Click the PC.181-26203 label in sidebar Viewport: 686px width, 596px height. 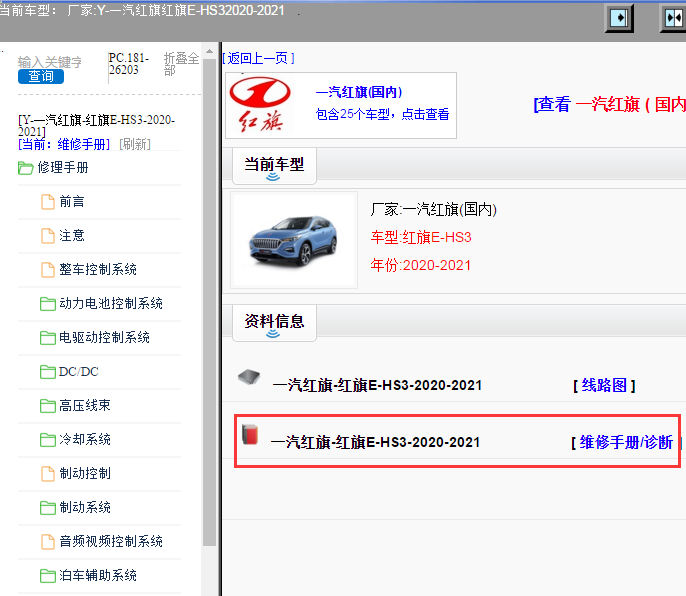tap(130, 64)
